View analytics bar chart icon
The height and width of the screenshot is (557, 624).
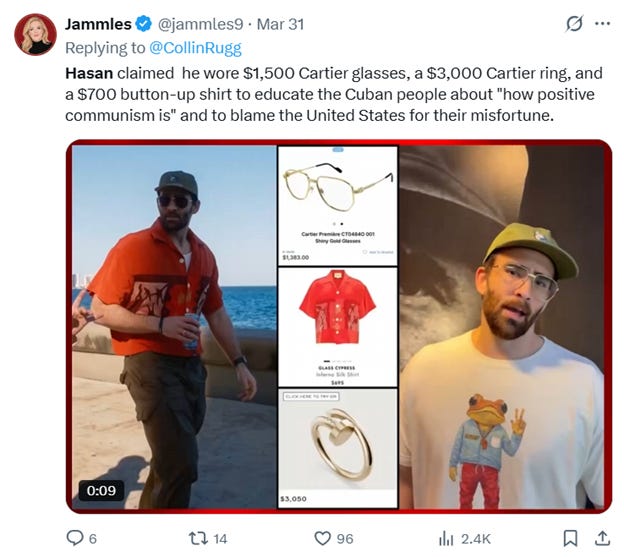click(x=446, y=539)
